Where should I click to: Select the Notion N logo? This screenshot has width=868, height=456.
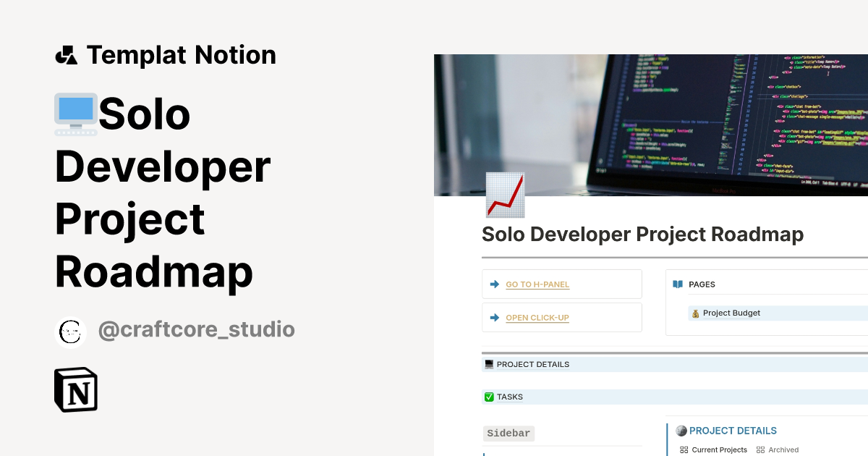(75, 389)
